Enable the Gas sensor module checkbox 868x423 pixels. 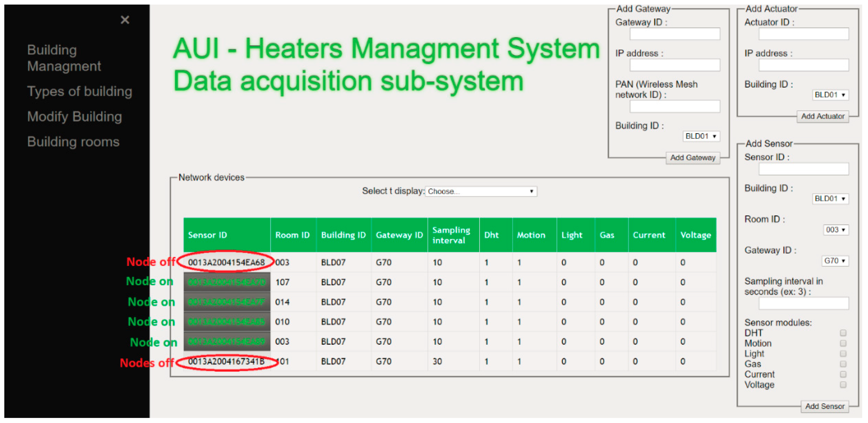(843, 364)
